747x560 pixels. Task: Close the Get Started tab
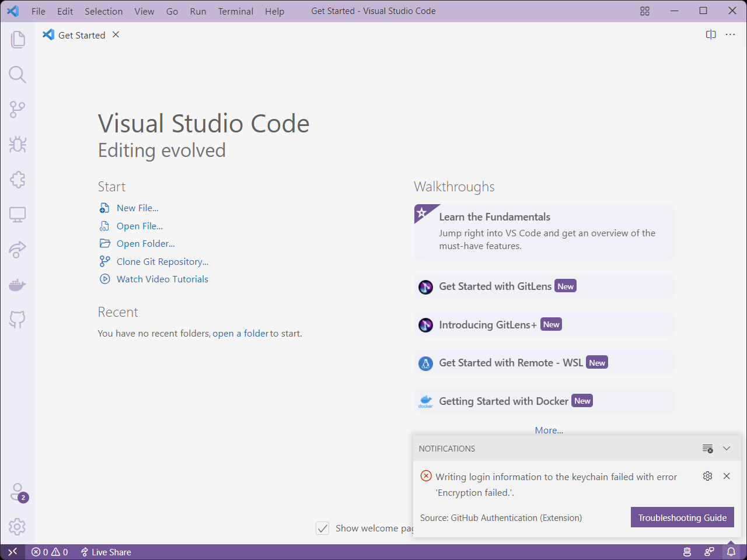116,34
